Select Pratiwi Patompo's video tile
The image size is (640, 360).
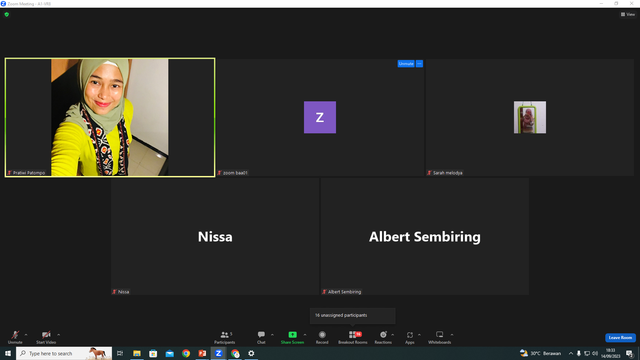click(x=110, y=117)
